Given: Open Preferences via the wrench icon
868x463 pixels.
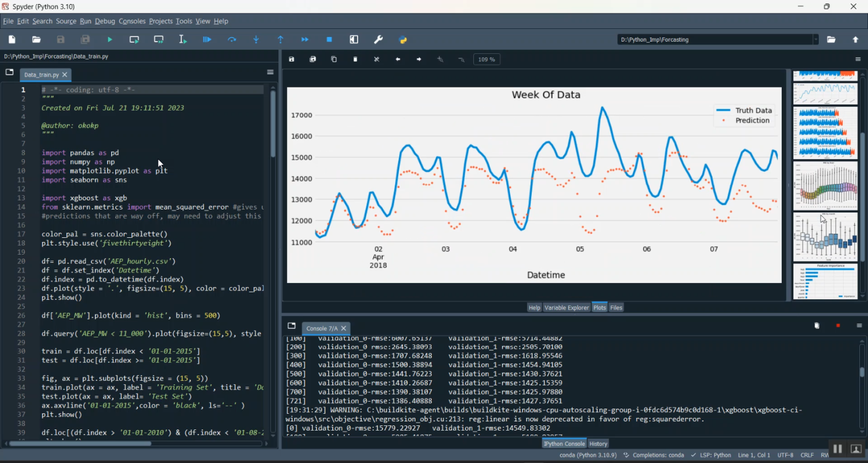Looking at the screenshot, I should pos(378,40).
